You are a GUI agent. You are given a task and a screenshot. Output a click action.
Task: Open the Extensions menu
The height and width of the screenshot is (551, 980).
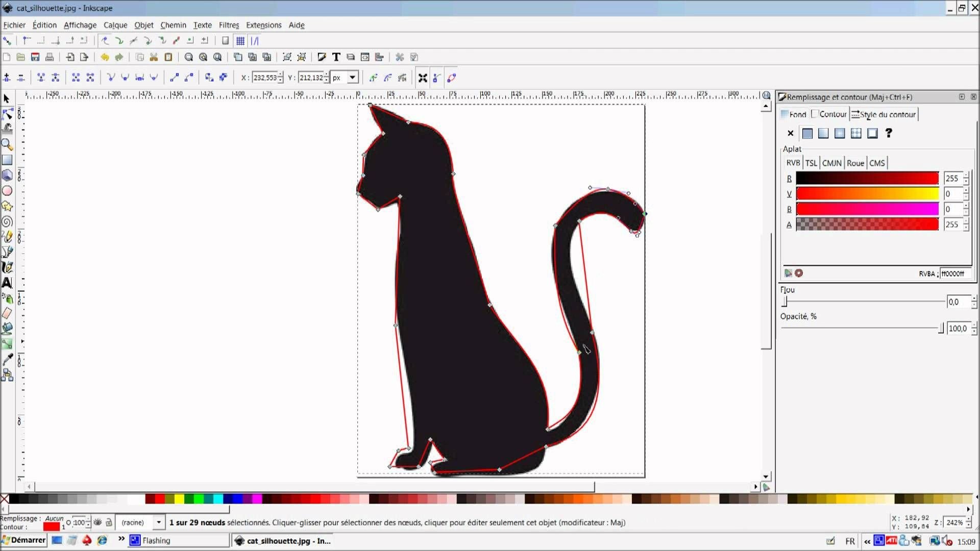(x=264, y=25)
